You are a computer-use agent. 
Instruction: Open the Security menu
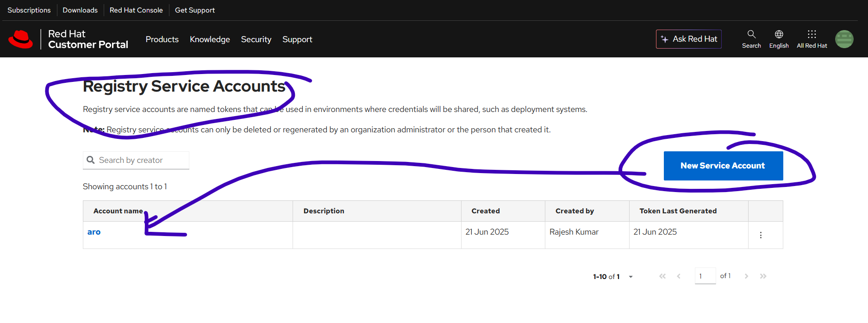click(256, 39)
